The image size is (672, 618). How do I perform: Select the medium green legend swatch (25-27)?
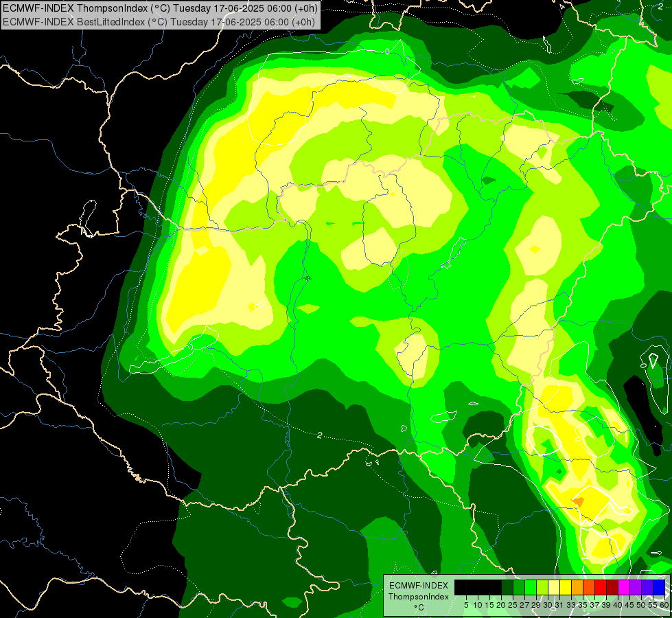tap(519, 587)
